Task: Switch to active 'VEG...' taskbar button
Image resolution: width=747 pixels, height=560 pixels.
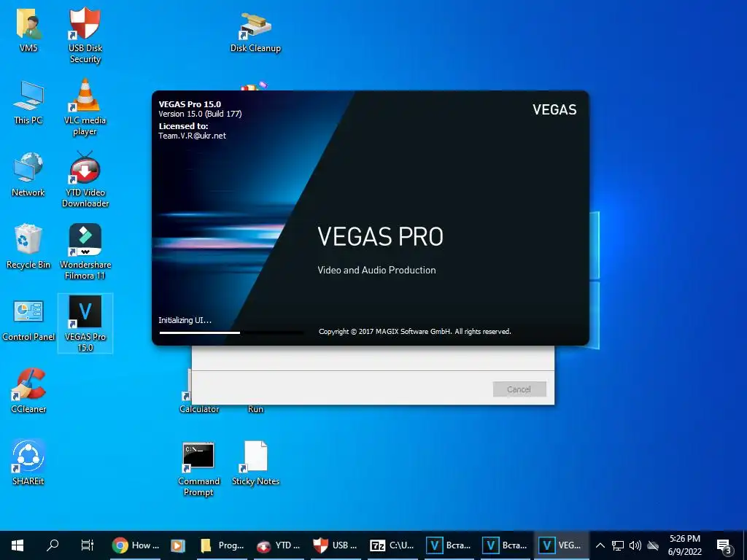Action: (561, 545)
